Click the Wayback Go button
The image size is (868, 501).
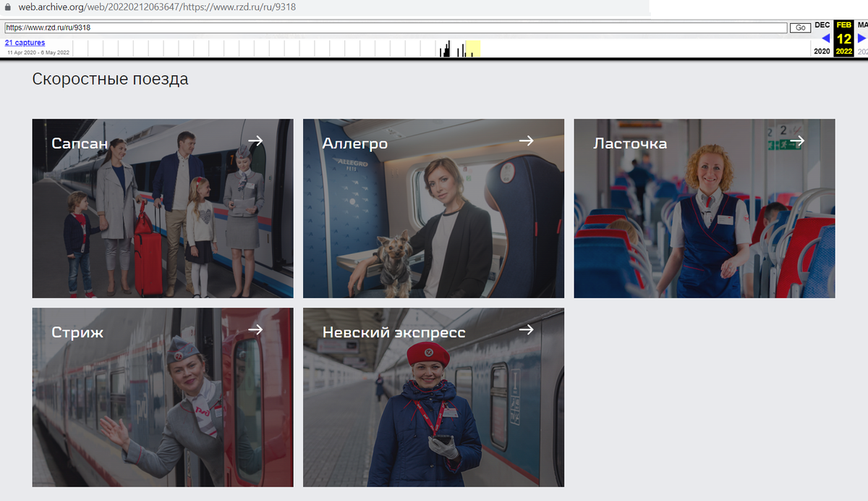(800, 28)
